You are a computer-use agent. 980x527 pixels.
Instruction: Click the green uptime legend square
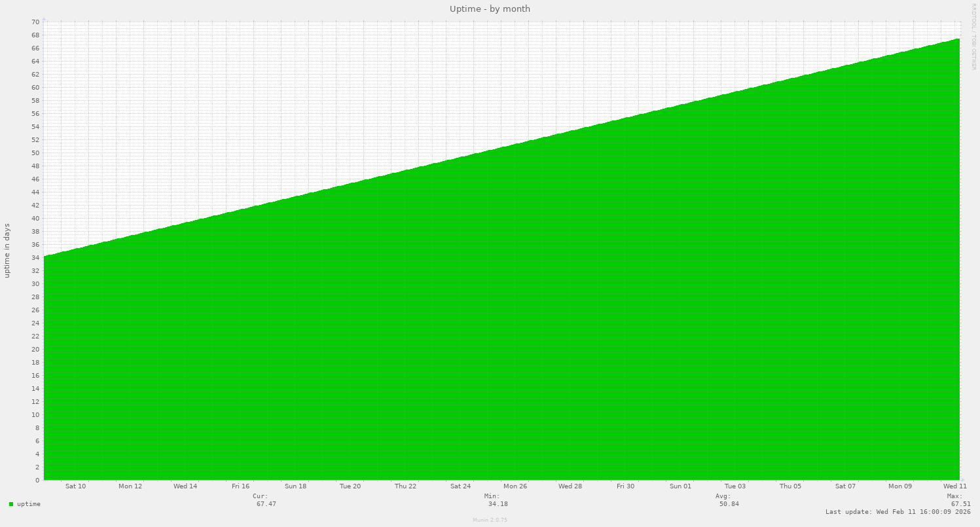(10, 504)
